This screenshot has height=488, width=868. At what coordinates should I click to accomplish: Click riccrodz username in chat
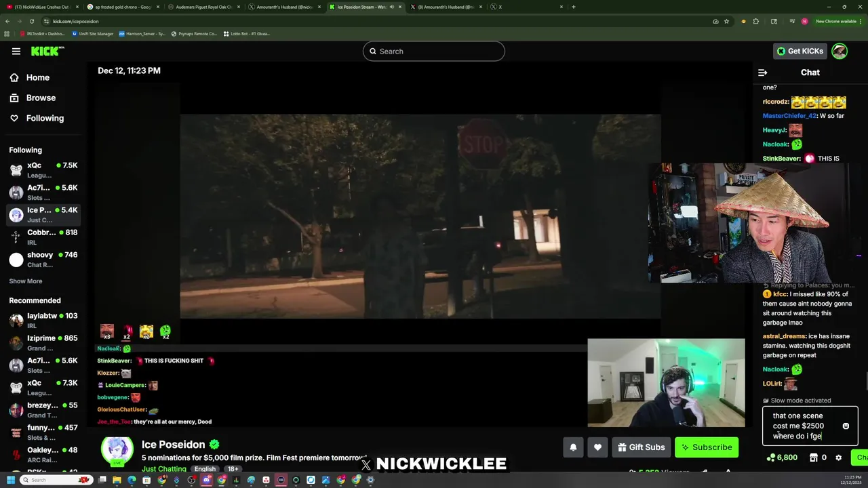pos(775,102)
